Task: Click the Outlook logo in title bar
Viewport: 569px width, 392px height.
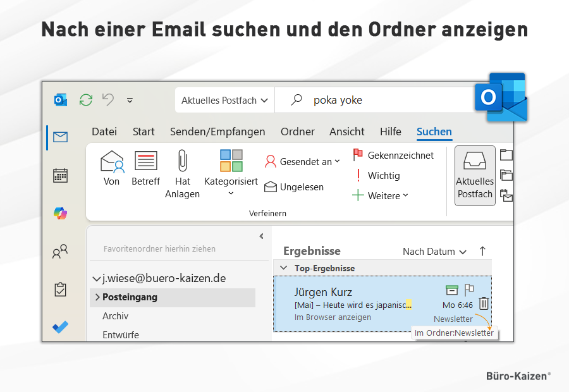Action: [x=61, y=100]
